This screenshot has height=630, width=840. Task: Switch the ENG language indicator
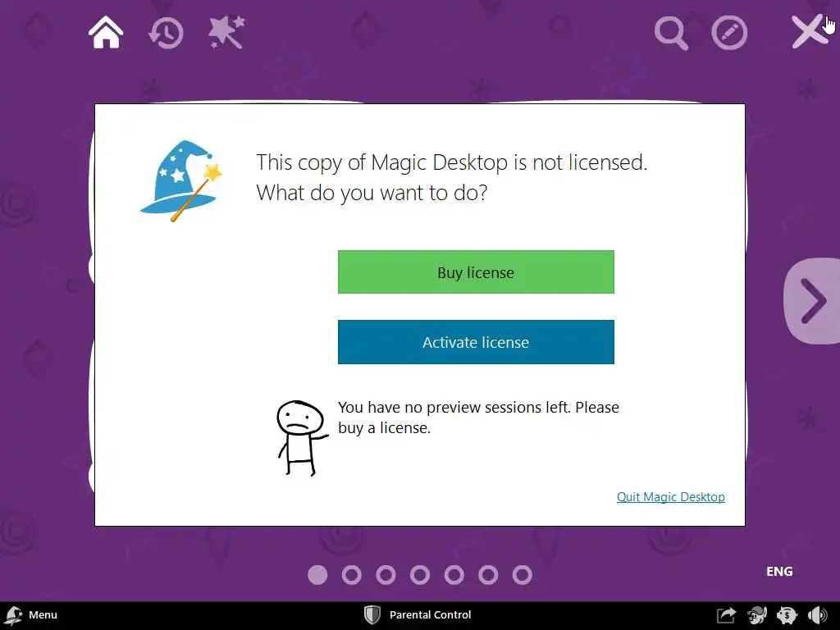tap(779, 572)
